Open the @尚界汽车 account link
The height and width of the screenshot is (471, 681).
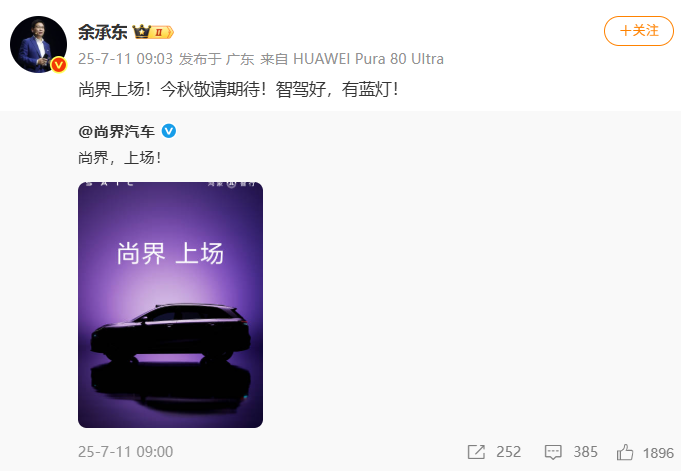click(x=116, y=131)
